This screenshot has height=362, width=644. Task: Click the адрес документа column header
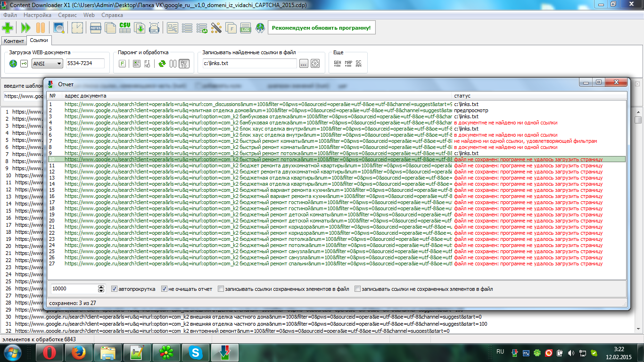(258, 96)
